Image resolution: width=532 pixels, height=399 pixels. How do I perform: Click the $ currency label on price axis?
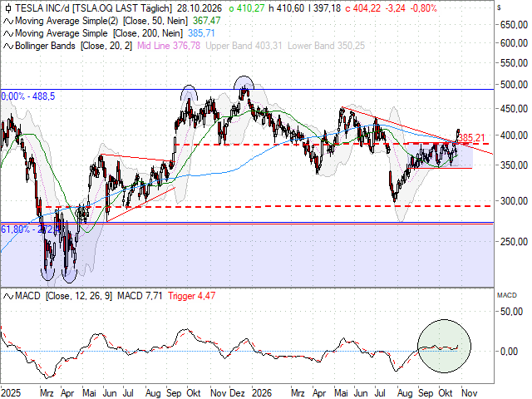point(499,7)
